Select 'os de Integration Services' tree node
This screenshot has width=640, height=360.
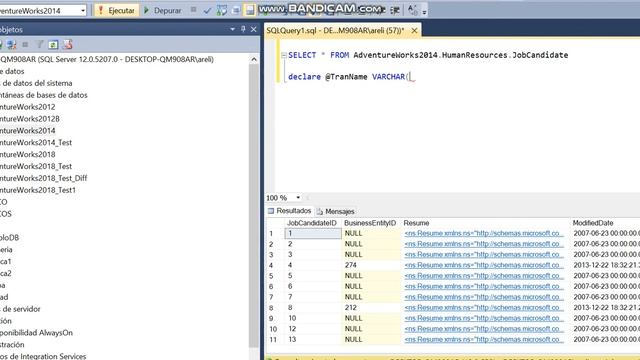pyautogui.click(x=43, y=356)
